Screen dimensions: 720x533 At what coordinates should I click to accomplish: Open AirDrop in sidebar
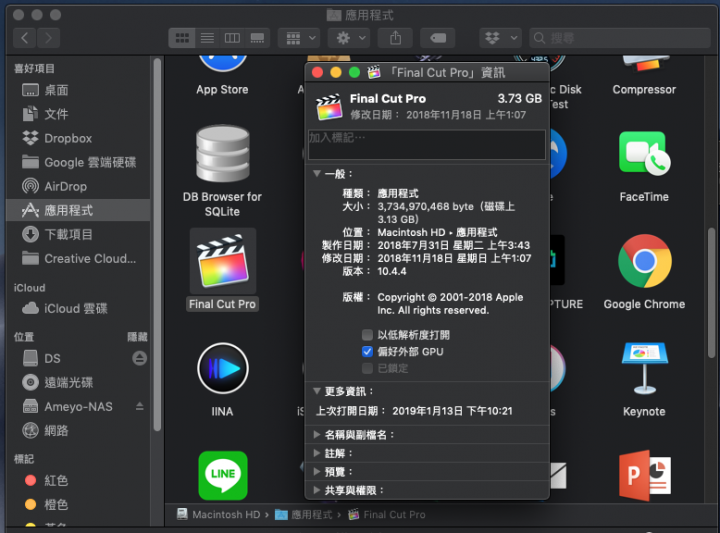78,186
